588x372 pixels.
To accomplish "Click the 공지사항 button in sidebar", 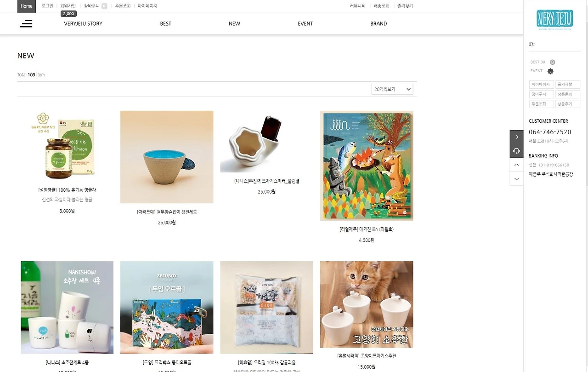I will 568,85.
